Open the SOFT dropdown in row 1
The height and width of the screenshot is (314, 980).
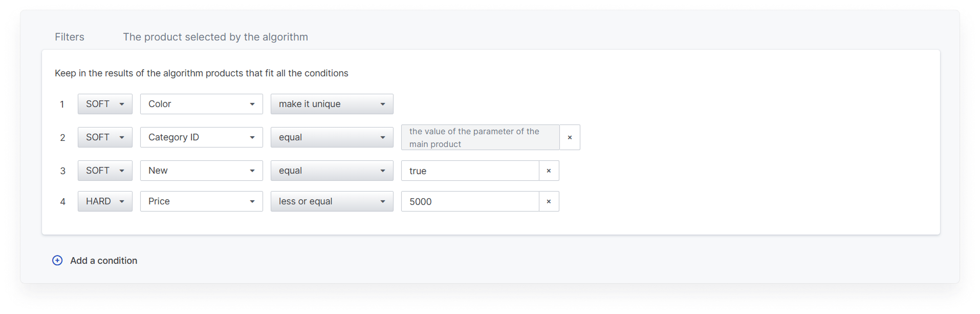coord(105,104)
